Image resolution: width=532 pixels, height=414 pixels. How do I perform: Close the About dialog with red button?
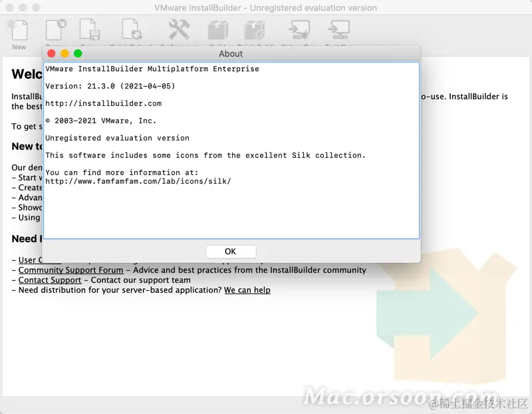point(52,54)
